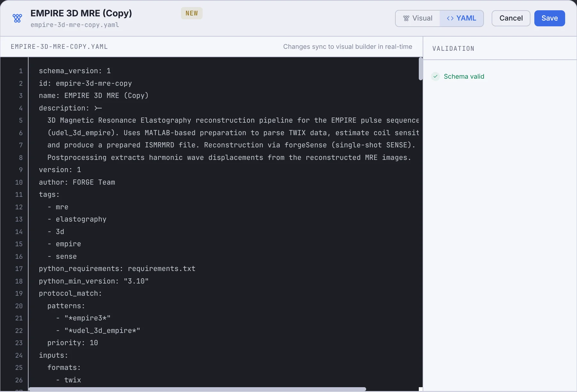Click the 'Postprocessing extracts harmonic wave' description line
577x392 pixels.
229,157
